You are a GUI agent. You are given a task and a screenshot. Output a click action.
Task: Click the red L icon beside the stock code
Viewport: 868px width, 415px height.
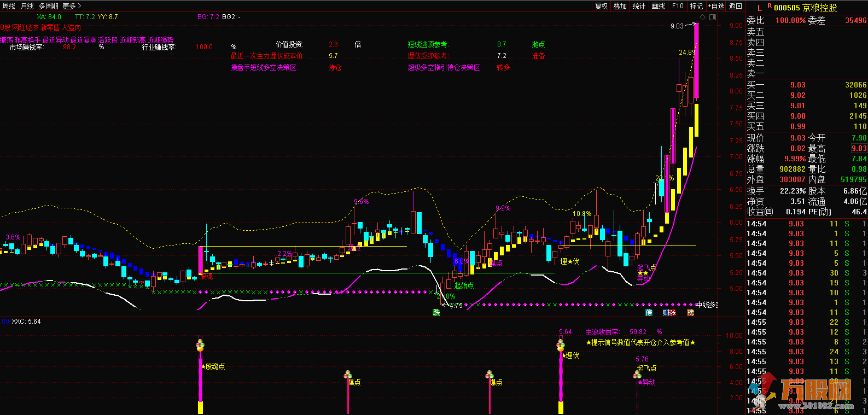(x=760, y=8)
